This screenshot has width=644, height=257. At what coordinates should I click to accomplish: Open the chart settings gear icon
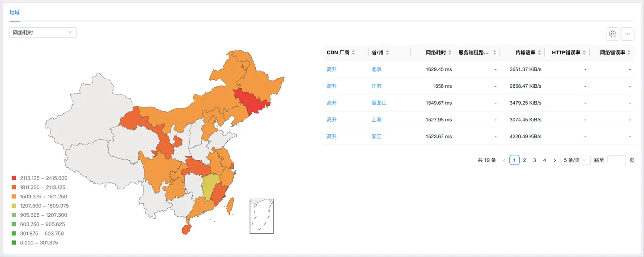point(612,34)
